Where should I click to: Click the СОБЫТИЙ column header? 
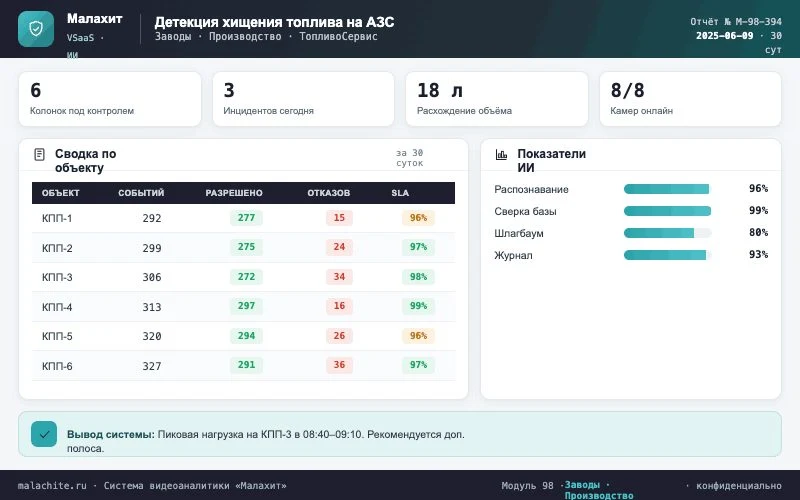[141, 193]
